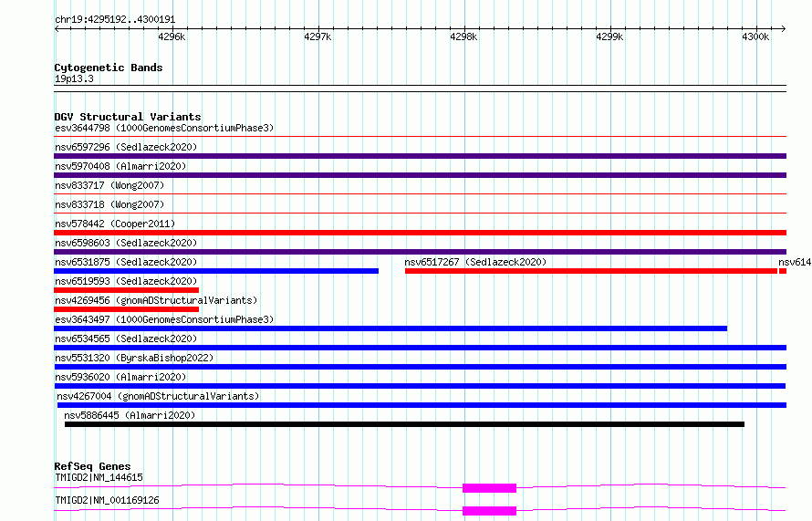Screen dimensions: 812x521
Task: Click nsv4267004 (gnomADStructuralVariants) label
Action: (158, 396)
